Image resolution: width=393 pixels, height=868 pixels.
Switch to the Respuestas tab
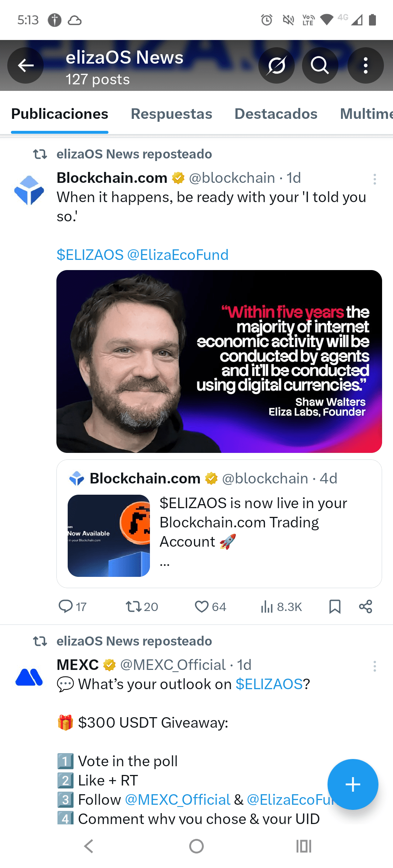click(x=171, y=114)
